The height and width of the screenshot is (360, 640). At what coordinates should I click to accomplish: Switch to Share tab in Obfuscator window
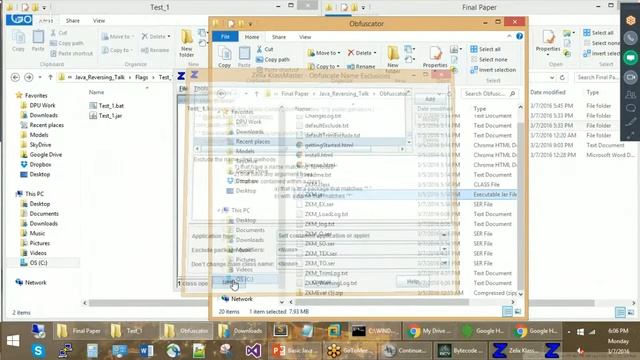point(279,37)
